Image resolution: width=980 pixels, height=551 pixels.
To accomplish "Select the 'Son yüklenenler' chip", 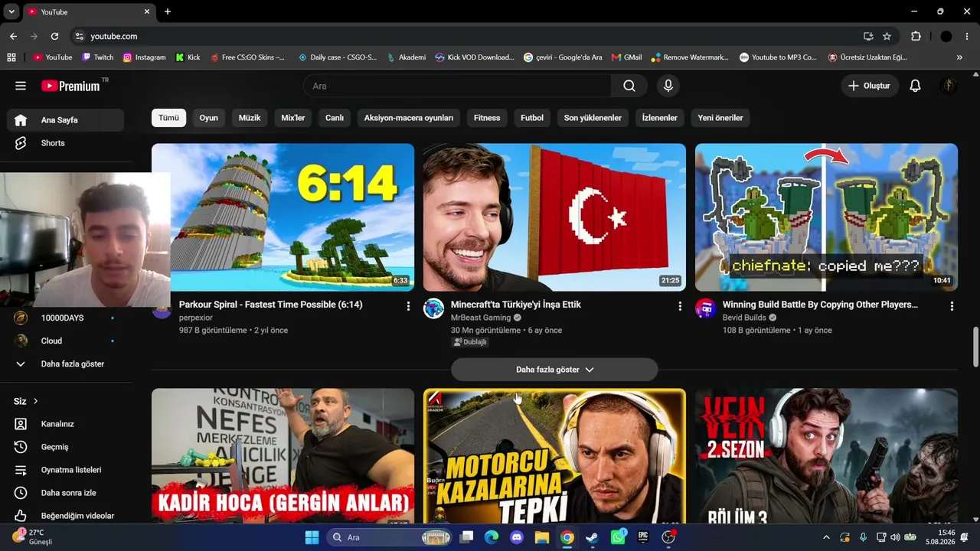I will click(593, 118).
